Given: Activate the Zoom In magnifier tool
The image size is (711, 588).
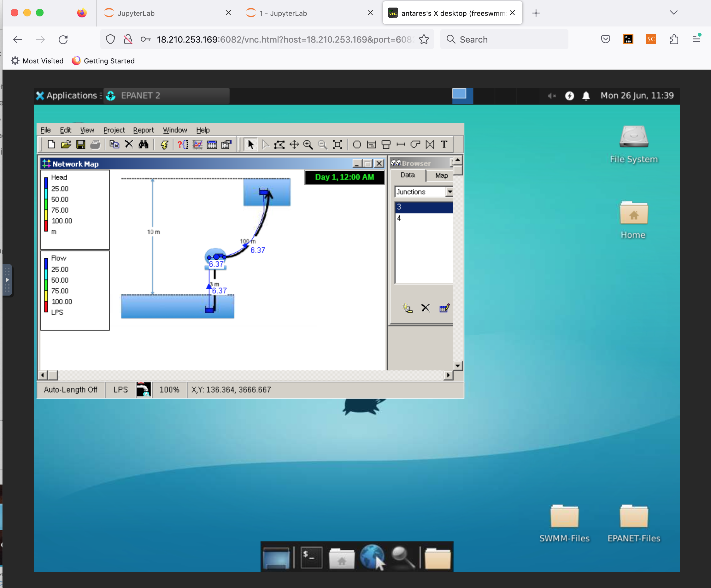Looking at the screenshot, I should [308, 144].
